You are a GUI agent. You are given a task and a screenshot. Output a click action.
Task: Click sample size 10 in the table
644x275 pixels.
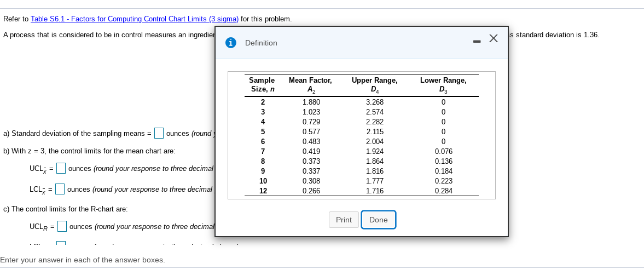(x=263, y=181)
